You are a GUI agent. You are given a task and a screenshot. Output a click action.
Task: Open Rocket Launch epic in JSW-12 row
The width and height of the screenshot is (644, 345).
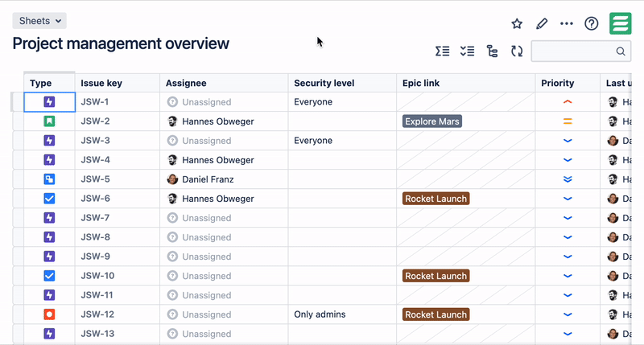click(x=436, y=314)
